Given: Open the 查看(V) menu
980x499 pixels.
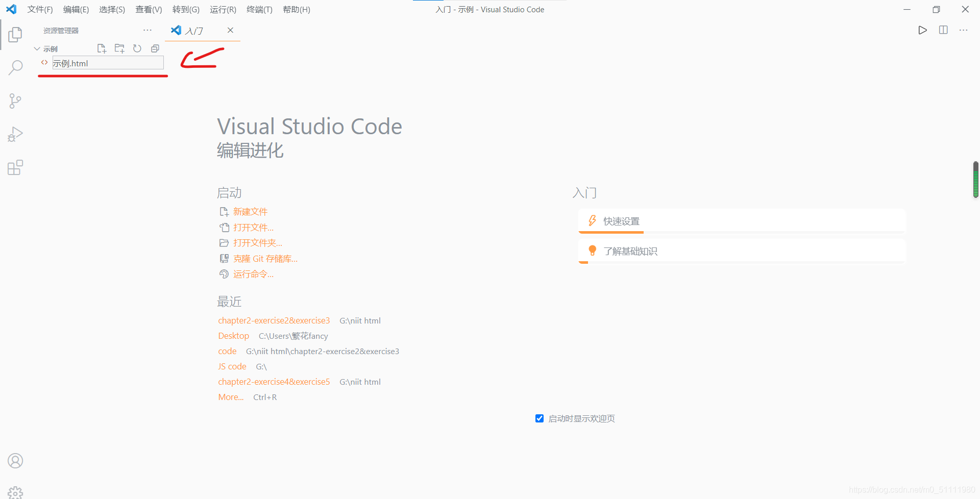Looking at the screenshot, I should pos(149,9).
